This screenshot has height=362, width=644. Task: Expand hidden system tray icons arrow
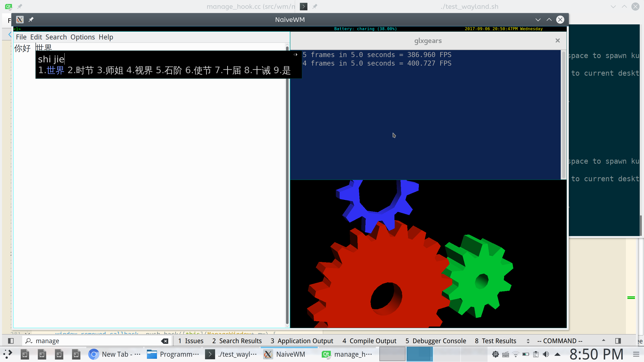click(557, 354)
